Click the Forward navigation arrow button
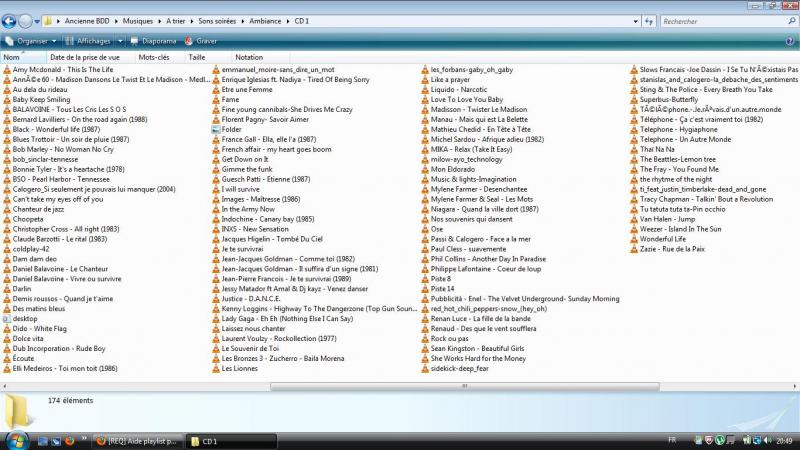This screenshot has width=800, height=450. click(25, 21)
